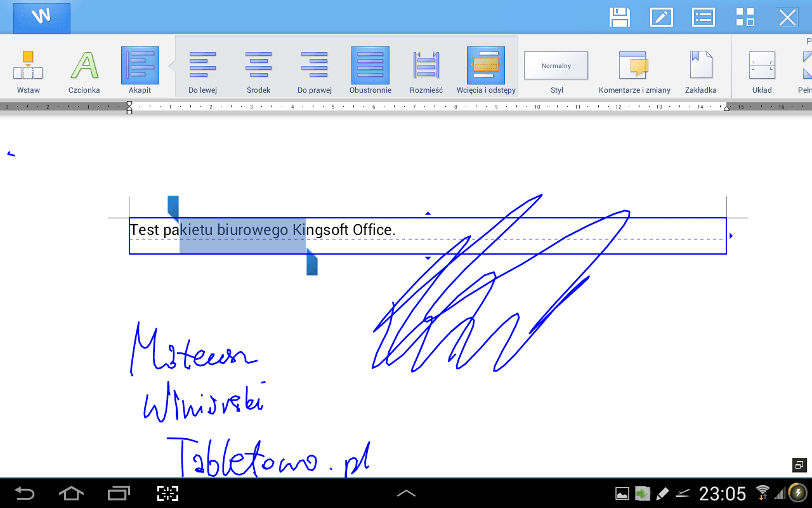The width and height of the screenshot is (812, 508).
Task: Expand the bottom bar up-chevron
Action: coord(406,493)
